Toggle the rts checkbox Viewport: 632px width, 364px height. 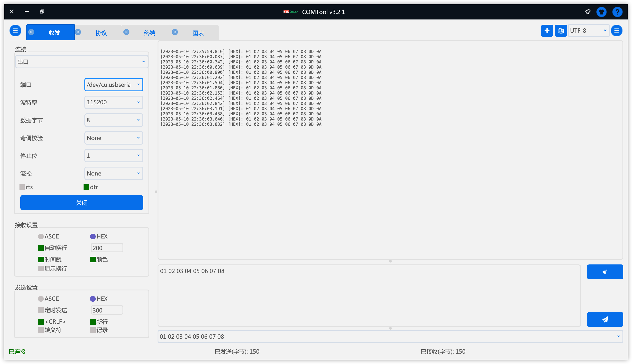pos(26,187)
